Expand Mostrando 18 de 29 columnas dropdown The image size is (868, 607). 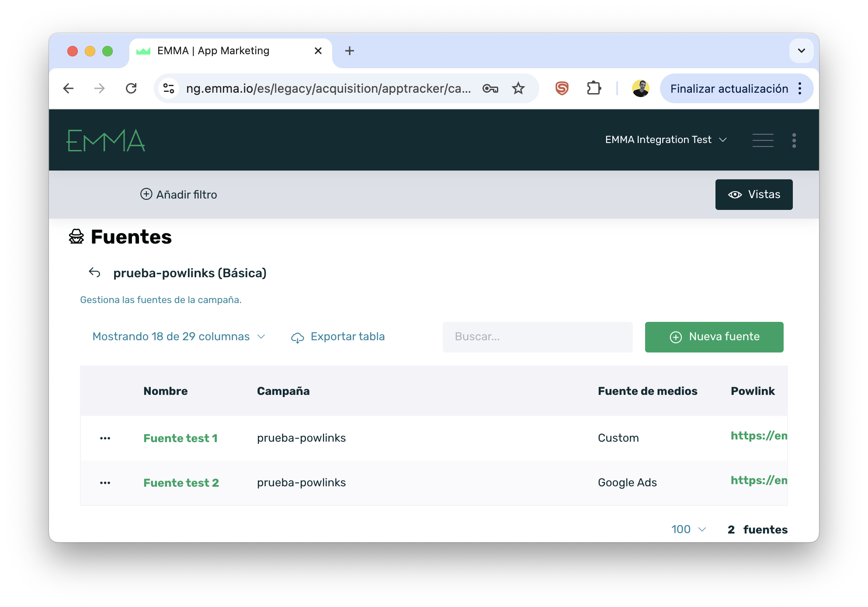click(179, 337)
